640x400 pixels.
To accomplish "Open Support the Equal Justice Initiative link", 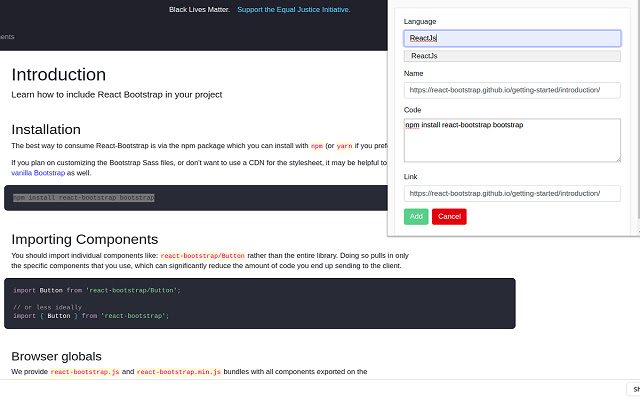I will tap(293, 9).
